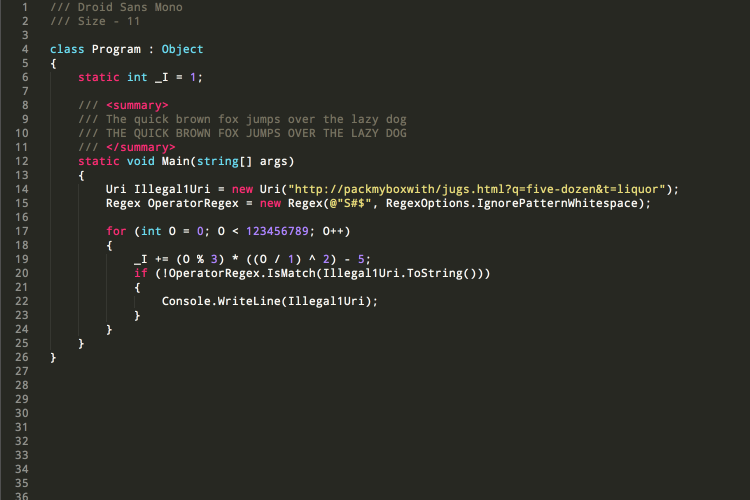Click the 'Program' class name
The image size is (750, 500).
(116, 49)
